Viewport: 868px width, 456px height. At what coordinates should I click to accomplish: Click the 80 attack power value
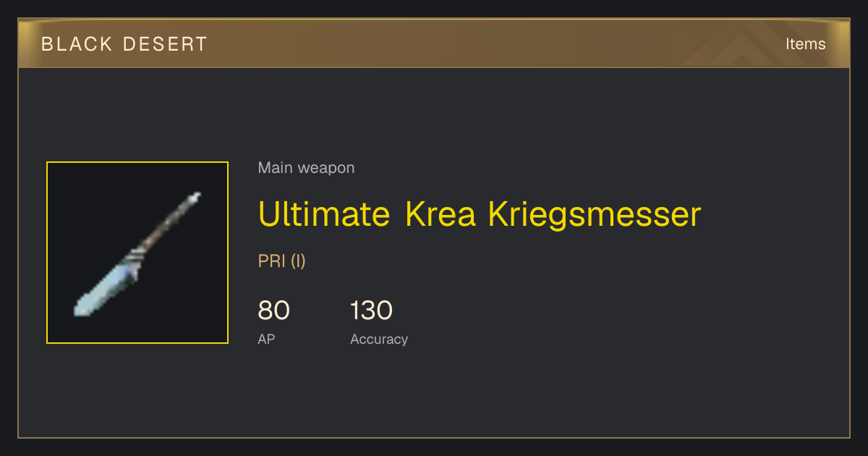[x=273, y=311]
